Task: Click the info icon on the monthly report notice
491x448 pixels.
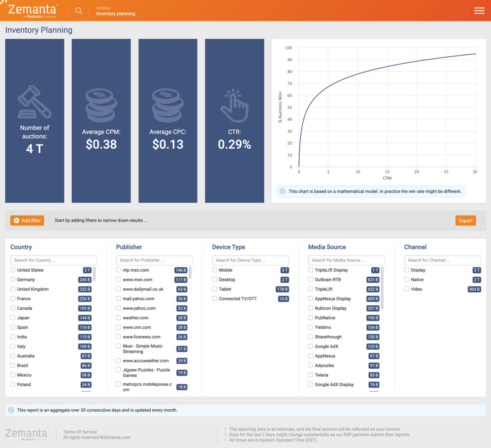Action: [10, 410]
